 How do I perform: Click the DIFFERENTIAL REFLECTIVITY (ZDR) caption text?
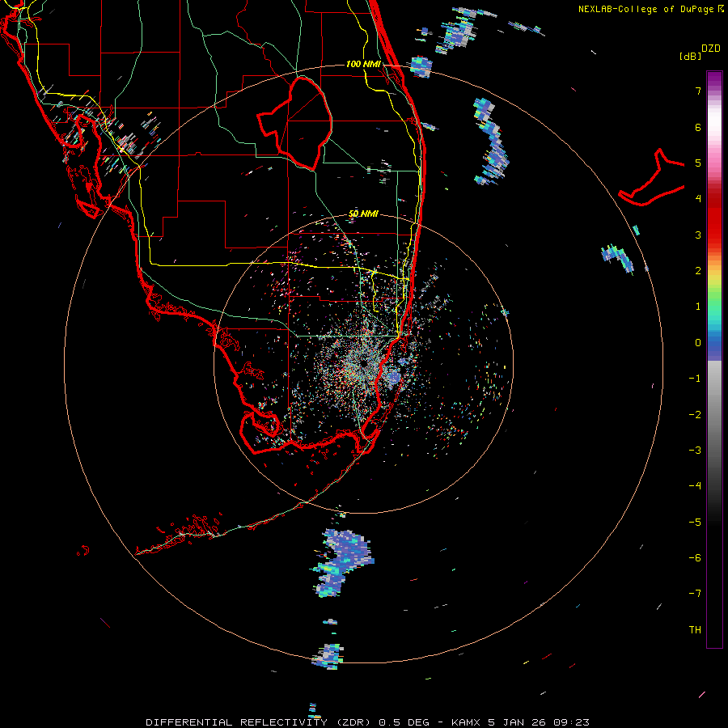click(258, 722)
